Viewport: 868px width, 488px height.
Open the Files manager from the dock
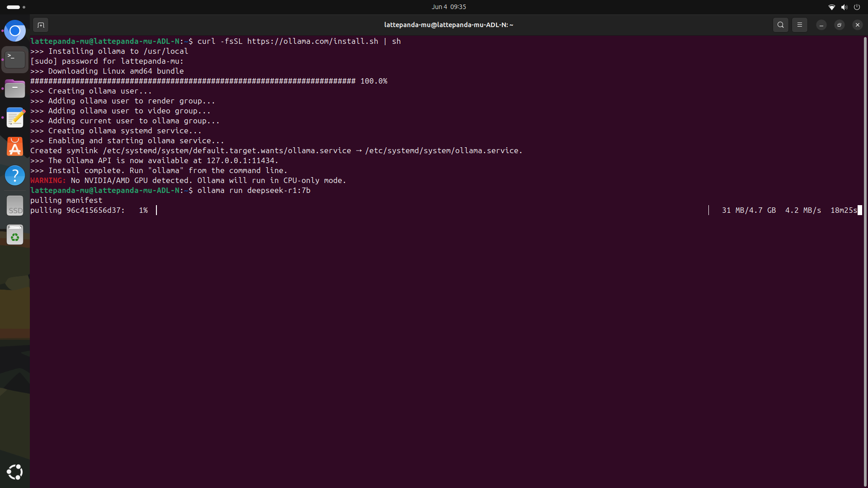pyautogui.click(x=15, y=89)
